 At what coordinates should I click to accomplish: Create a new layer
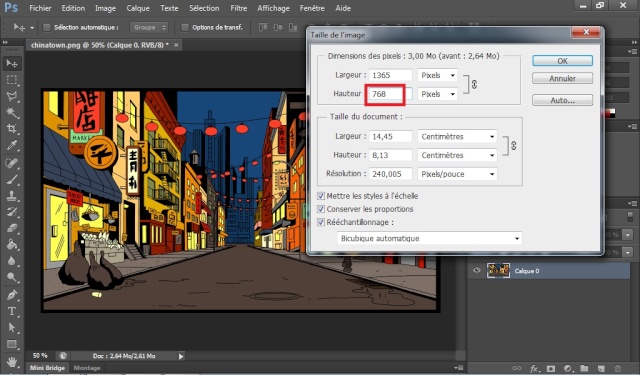coord(601,368)
